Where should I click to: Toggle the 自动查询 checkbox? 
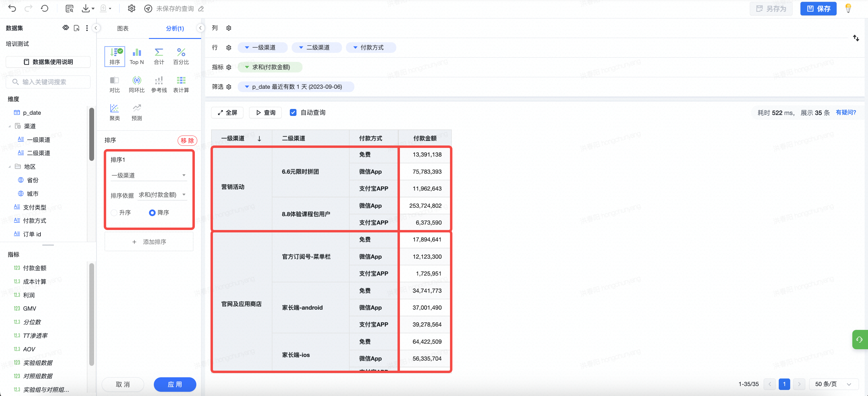[x=293, y=112]
